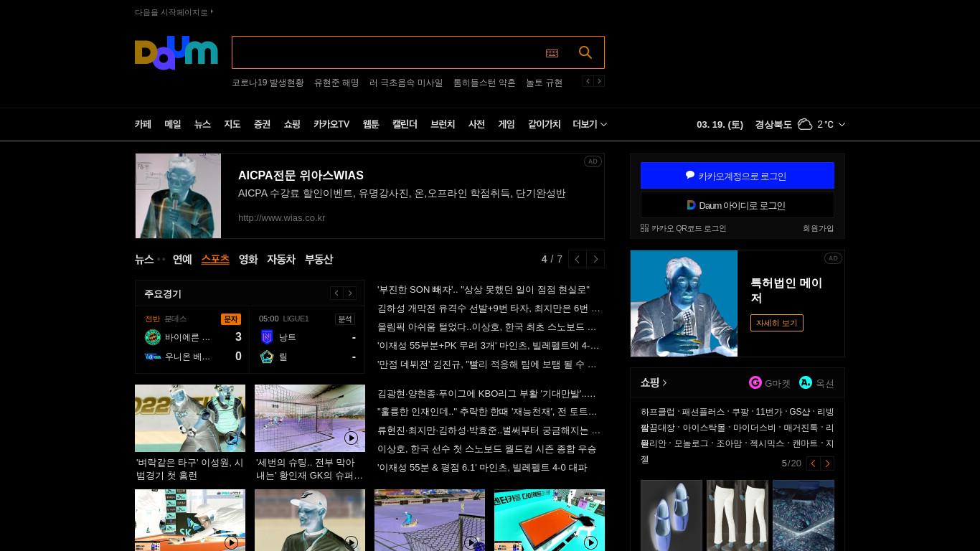Open the blue shoes product thumbnail
Viewport: 980px width, 551px height.
coord(672,515)
